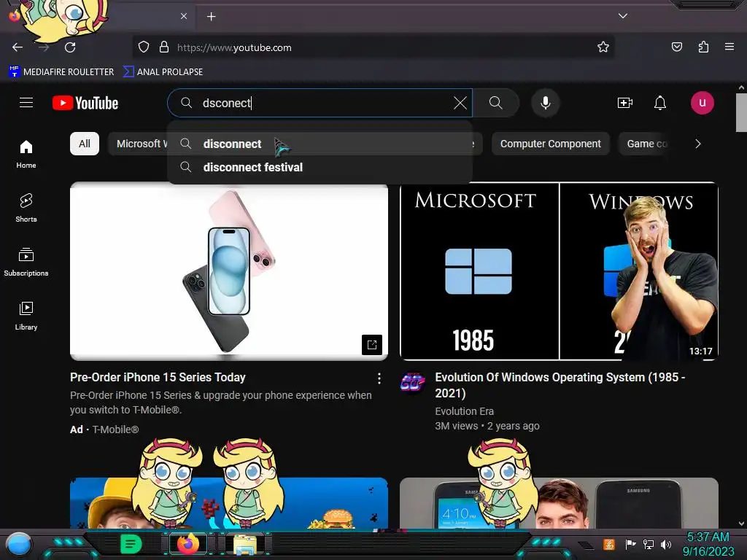The image size is (747, 560).
Task: Select the 'disconnect' search suggestion
Action: click(320, 144)
